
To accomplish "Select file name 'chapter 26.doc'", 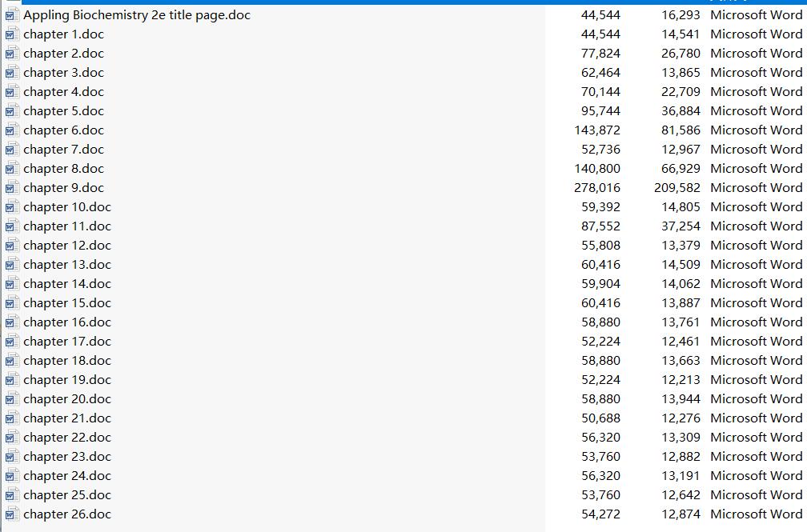I will point(67,514).
